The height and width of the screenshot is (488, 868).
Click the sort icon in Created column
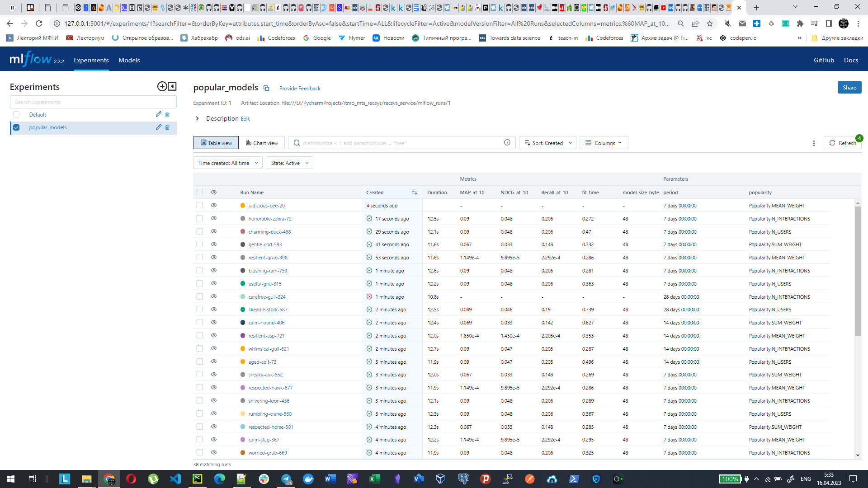[x=414, y=192]
